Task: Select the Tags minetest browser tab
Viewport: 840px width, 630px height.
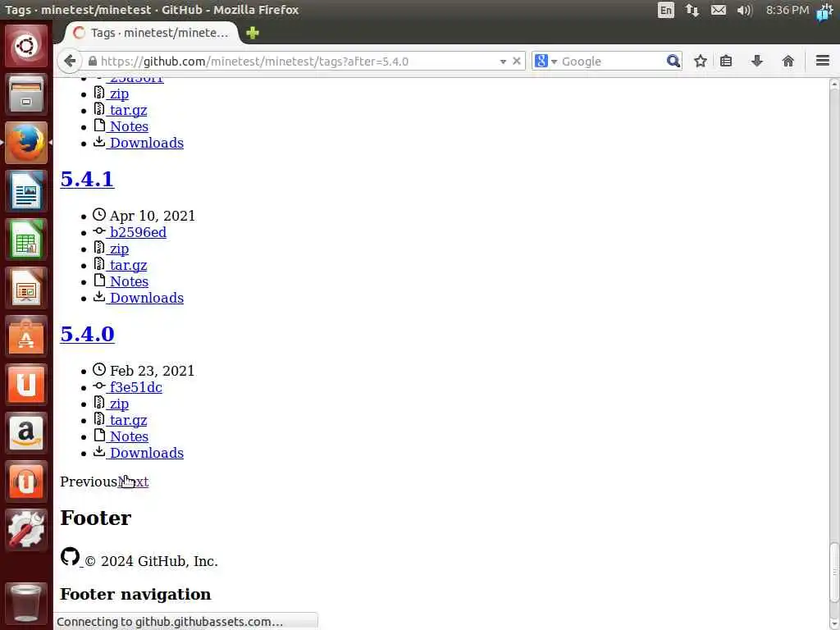Action: coord(152,33)
